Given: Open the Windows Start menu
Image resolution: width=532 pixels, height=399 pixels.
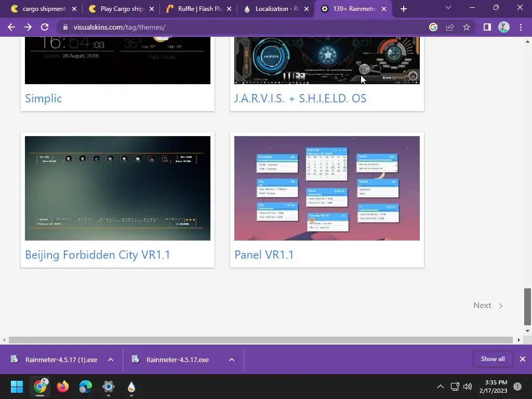Looking at the screenshot, I should [x=17, y=387].
